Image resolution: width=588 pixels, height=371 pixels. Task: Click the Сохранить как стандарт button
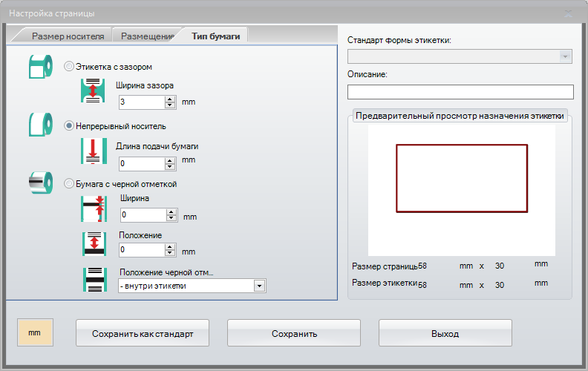pyautogui.click(x=143, y=333)
